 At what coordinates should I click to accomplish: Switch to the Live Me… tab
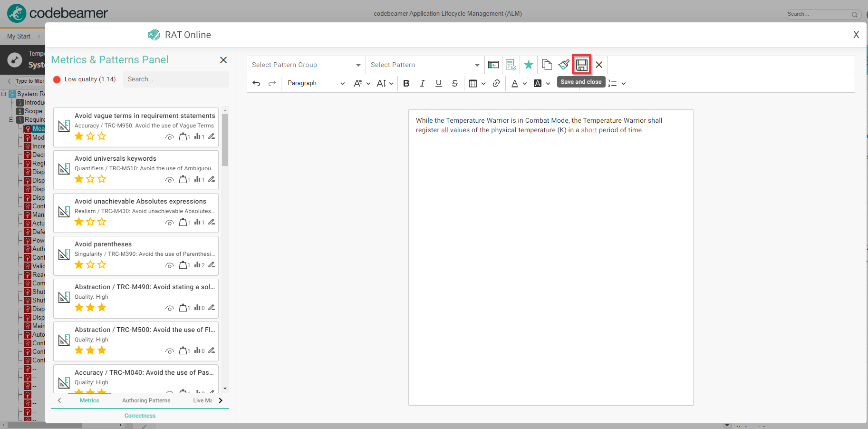coord(203,400)
